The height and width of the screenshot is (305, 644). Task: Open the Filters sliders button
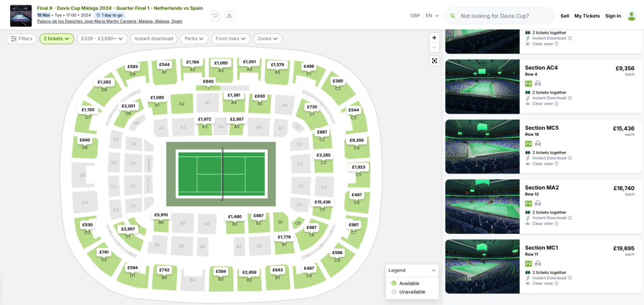point(21,39)
